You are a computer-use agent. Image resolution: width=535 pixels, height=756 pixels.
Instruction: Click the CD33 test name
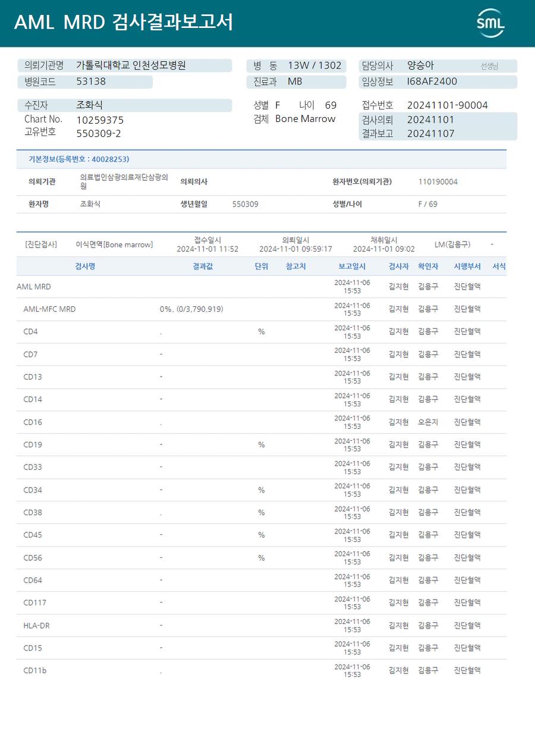33,468
